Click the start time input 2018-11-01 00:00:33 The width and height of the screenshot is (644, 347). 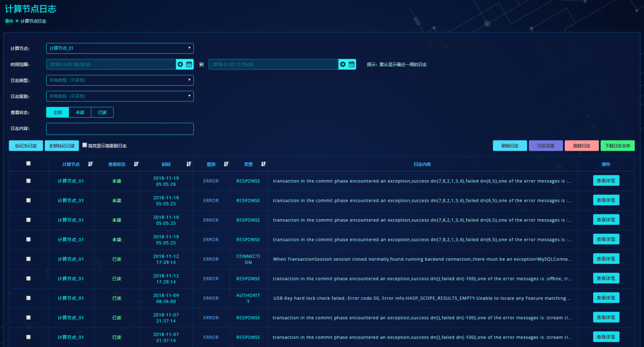(x=111, y=64)
